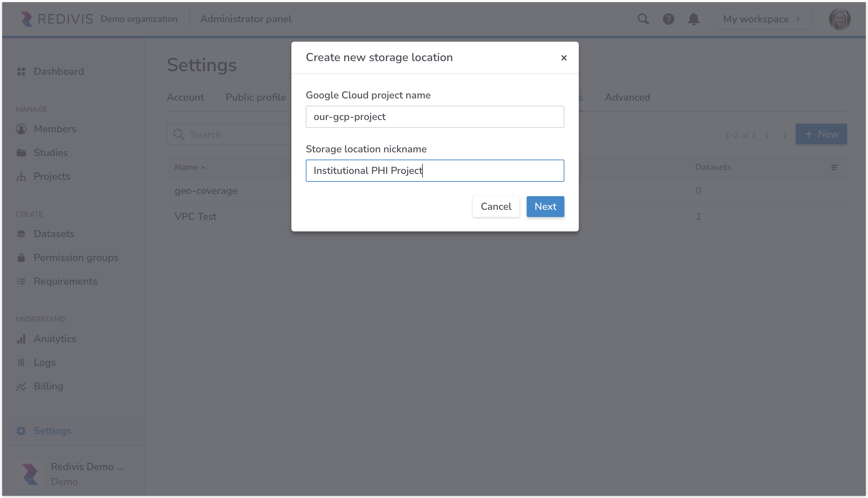868x498 pixels.
Task: Open Analytics in the sidebar
Action: 55,339
